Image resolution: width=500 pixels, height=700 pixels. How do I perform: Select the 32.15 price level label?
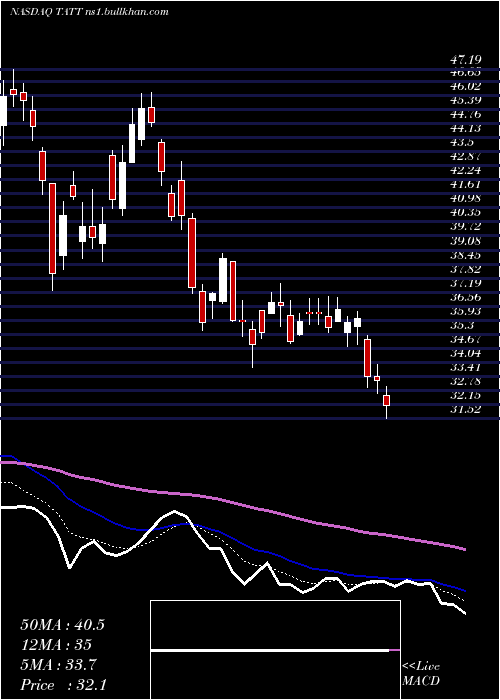click(465, 396)
